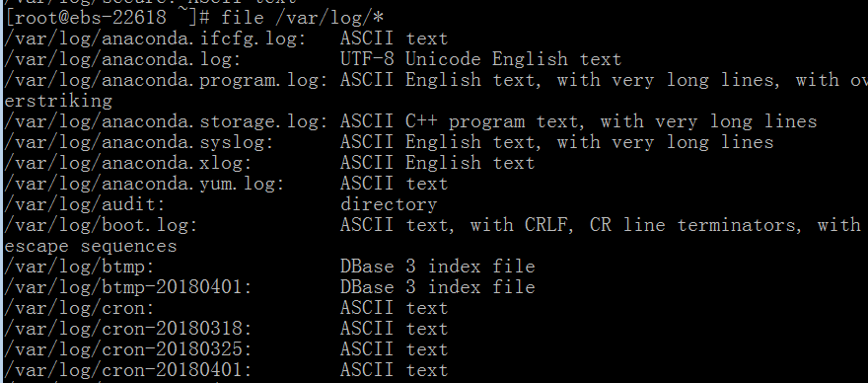
Task: Select the /var/log/audit directory path
Action: 85,204
